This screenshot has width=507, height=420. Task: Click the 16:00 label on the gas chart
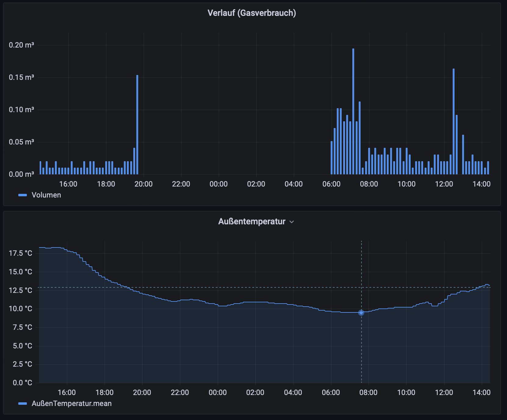click(68, 184)
